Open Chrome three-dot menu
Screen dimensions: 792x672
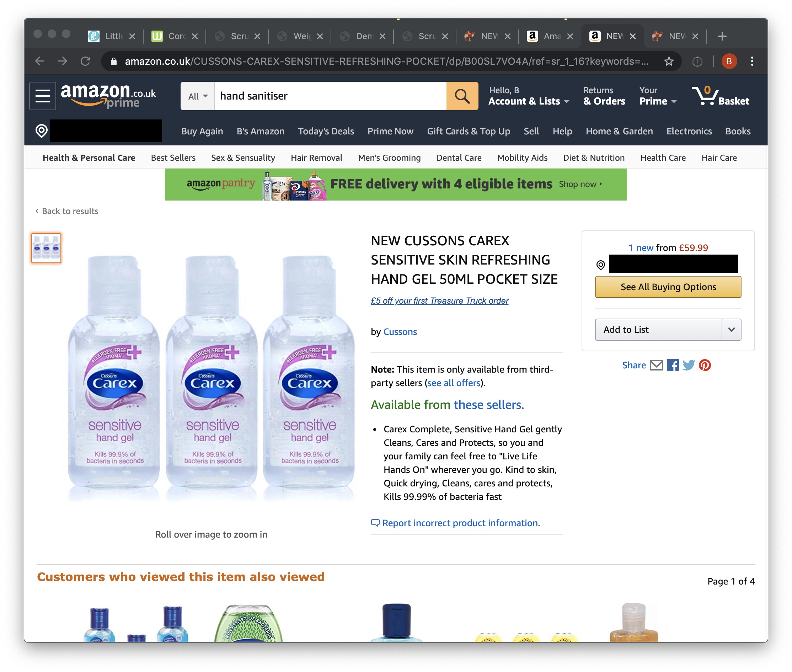click(752, 61)
